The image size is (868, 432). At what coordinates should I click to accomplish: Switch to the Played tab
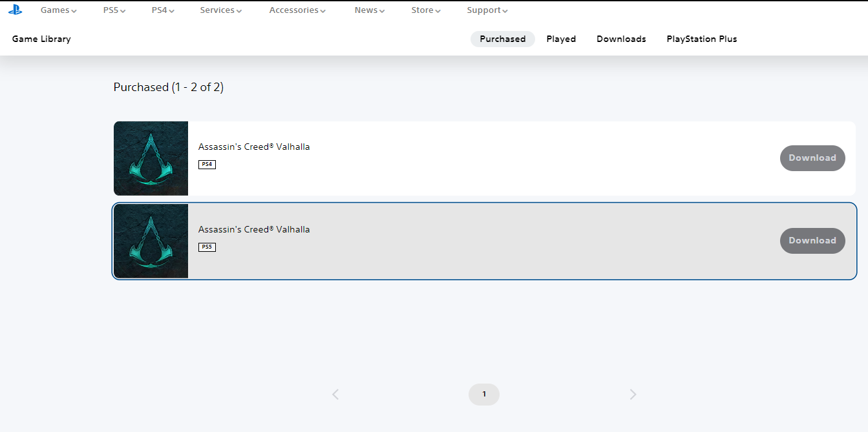(561, 39)
